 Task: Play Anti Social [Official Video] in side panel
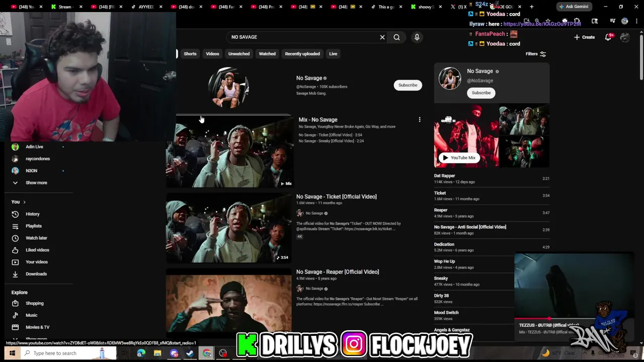coord(492,230)
